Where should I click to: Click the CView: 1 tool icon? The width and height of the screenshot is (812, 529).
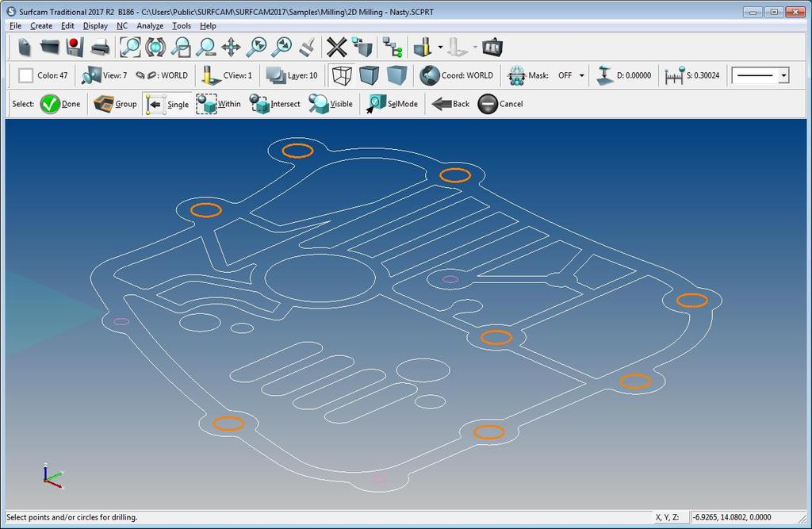[211, 75]
